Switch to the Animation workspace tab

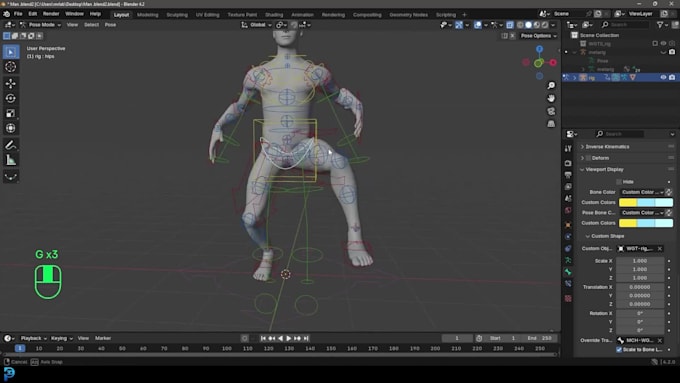point(302,15)
